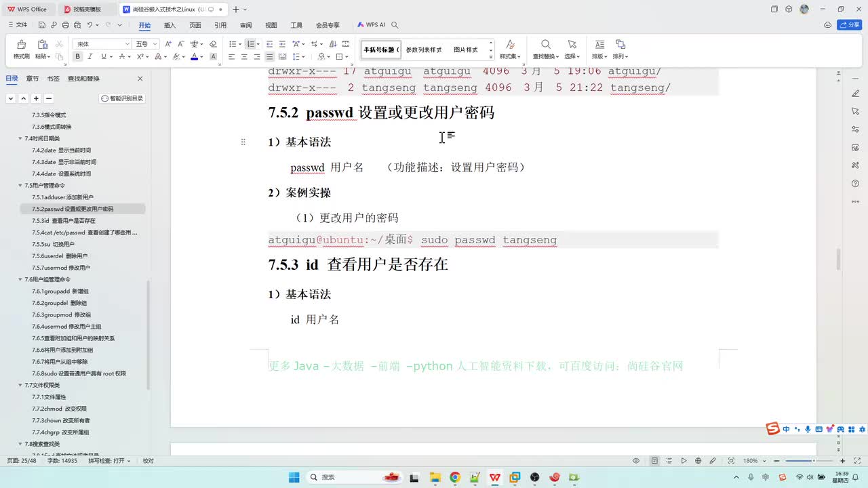Image resolution: width=868 pixels, height=488 pixels.
Task: Toggle Strikethrough formatting
Action: click(121, 57)
